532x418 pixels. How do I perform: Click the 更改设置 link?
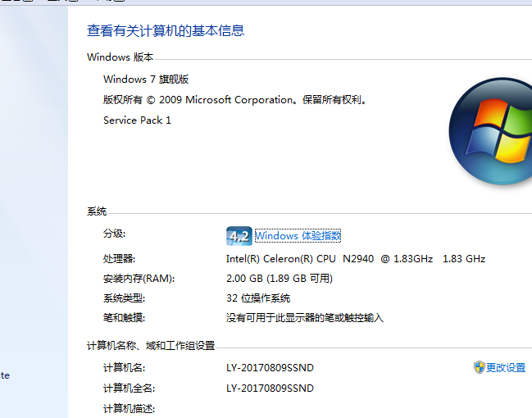506,367
